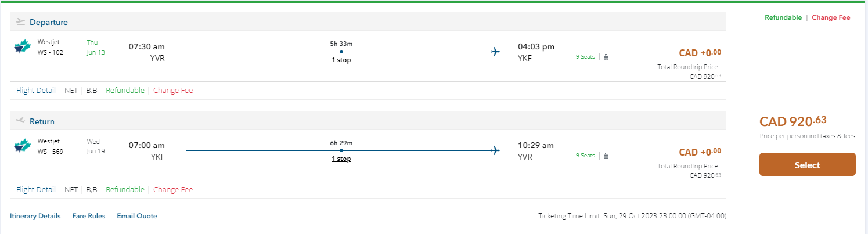Click the Change Fee label above price
868x234 pixels.
pos(830,17)
